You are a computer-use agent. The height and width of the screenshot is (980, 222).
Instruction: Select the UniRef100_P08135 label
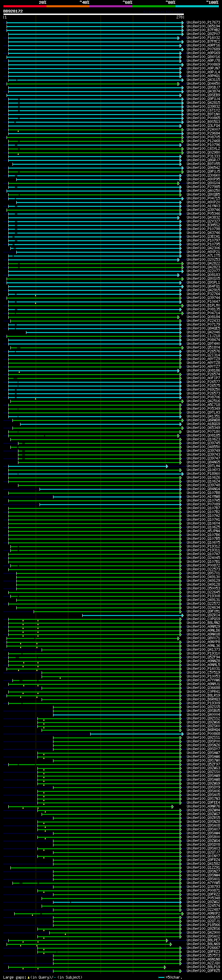pos(203,309)
